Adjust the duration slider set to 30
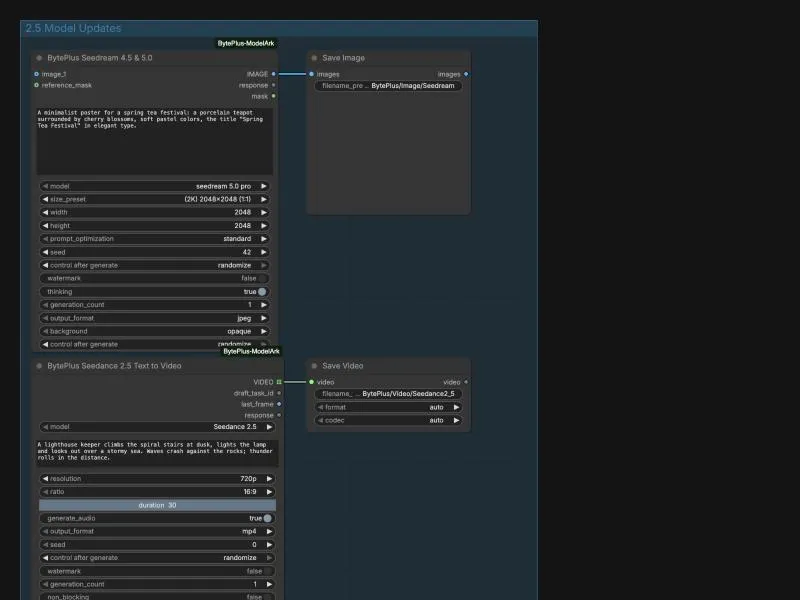 pos(157,505)
